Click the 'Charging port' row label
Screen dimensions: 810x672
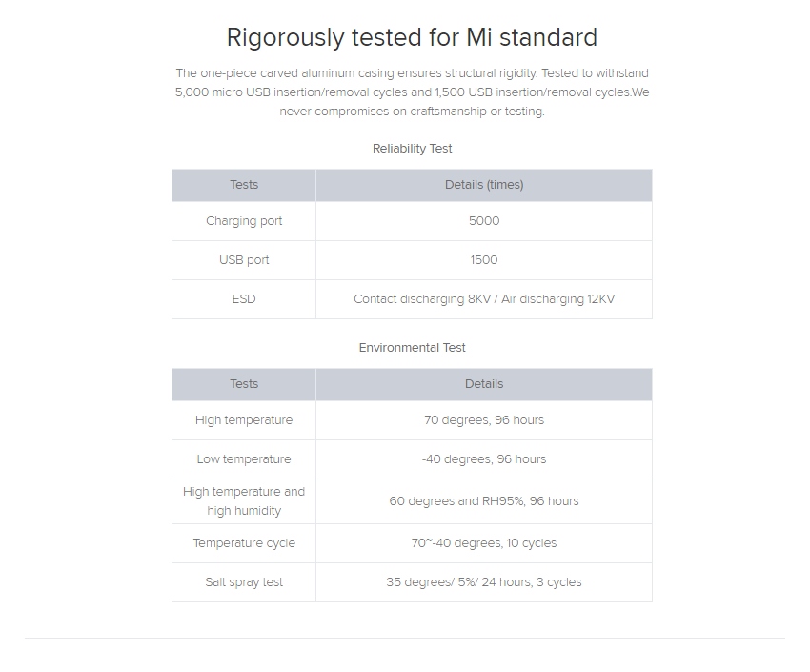tap(244, 221)
